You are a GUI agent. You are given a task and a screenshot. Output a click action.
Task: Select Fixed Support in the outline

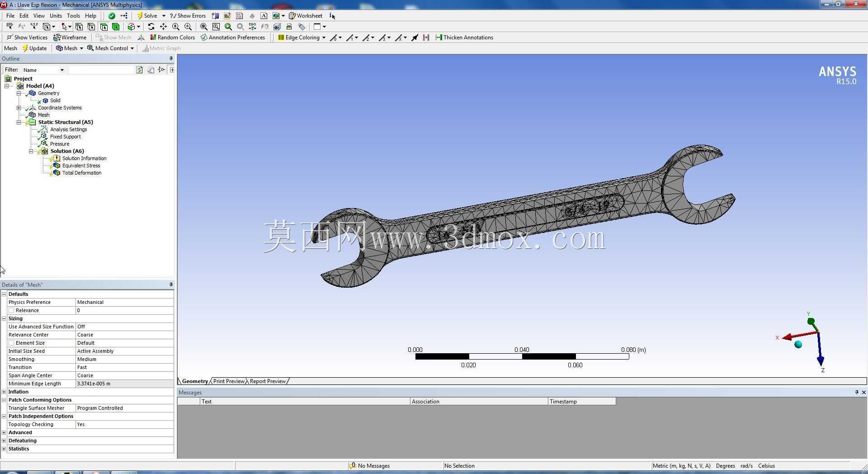click(x=66, y=137)
